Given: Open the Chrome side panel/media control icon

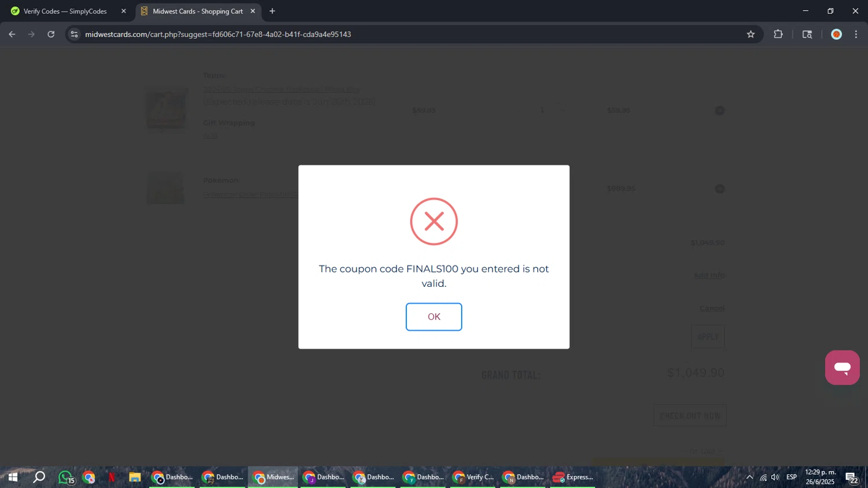Looking at the screenshot, I should (x=807, y=34).
